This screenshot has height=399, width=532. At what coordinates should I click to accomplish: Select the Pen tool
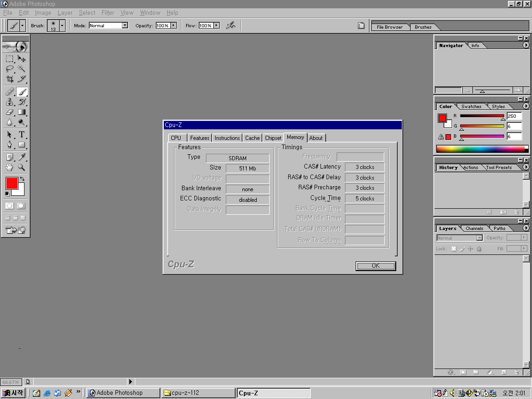pyautogui.click(x=10, y=145)
